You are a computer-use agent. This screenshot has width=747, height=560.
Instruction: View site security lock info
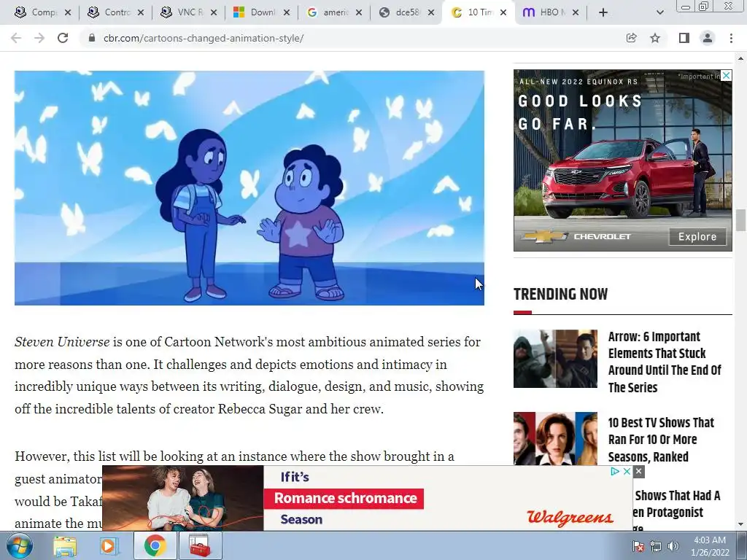pyautogui.click(x=92, y=38)
